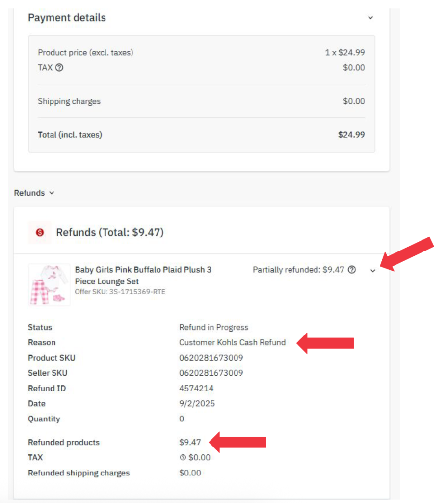Click help icon beside Partially refunded $9.47
The height and width of the screenshot is (503, 448).
point(351,269)
